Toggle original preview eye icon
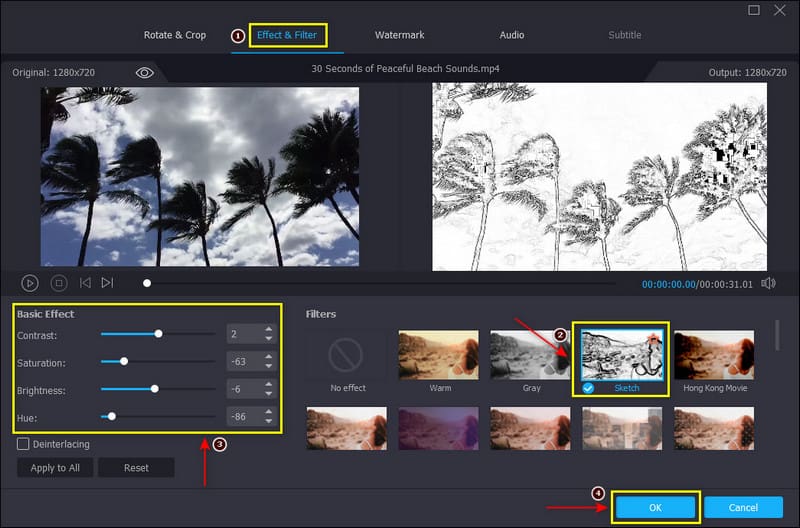Image resolution: width=800 pixels, height=528 pixels. click(145, 73)
